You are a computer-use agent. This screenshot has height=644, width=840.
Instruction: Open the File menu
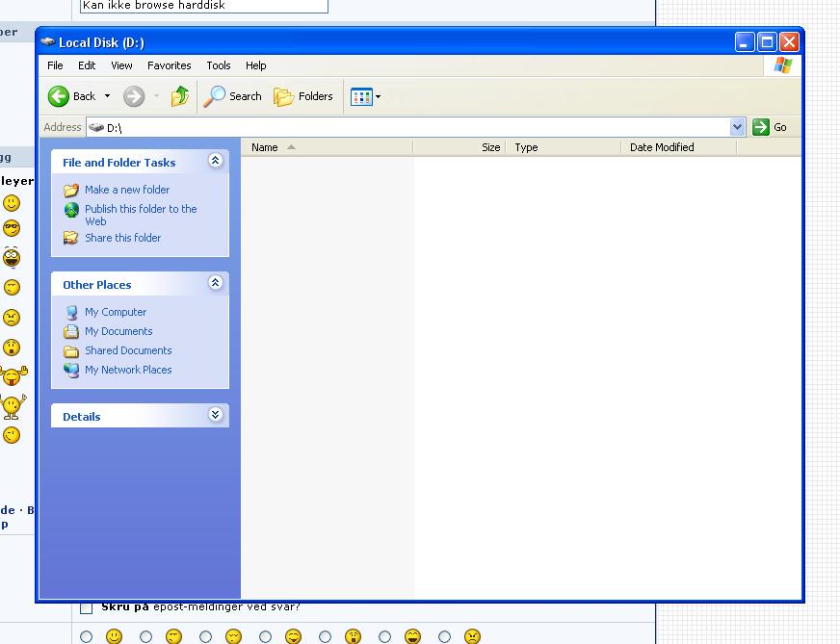pyautogui.click(x=55, y=65)
